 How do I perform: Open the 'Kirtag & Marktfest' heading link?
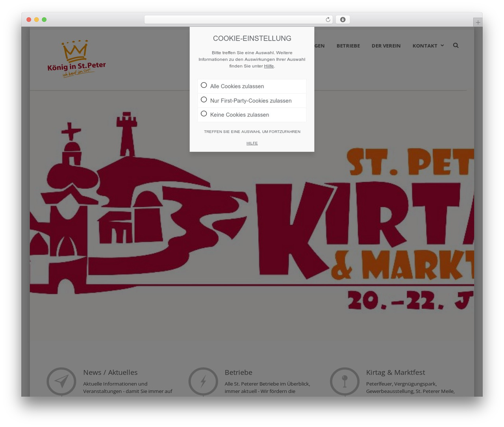tap(395, 372)
